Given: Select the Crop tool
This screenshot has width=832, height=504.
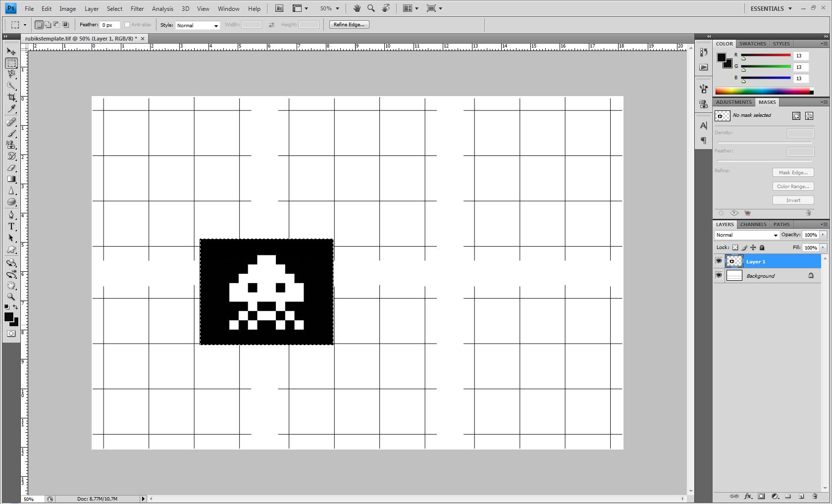Looking at the screenshot, I should tap(11, 97).
